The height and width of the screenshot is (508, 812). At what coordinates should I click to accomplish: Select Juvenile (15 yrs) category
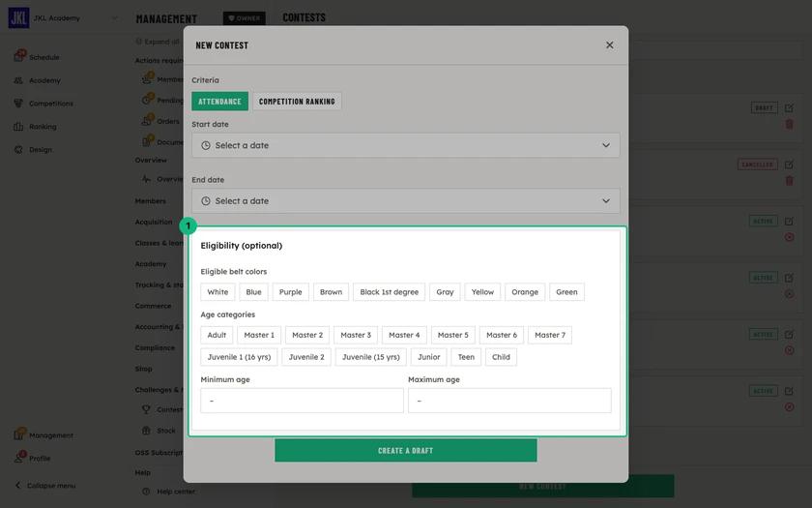coord(371,357)
